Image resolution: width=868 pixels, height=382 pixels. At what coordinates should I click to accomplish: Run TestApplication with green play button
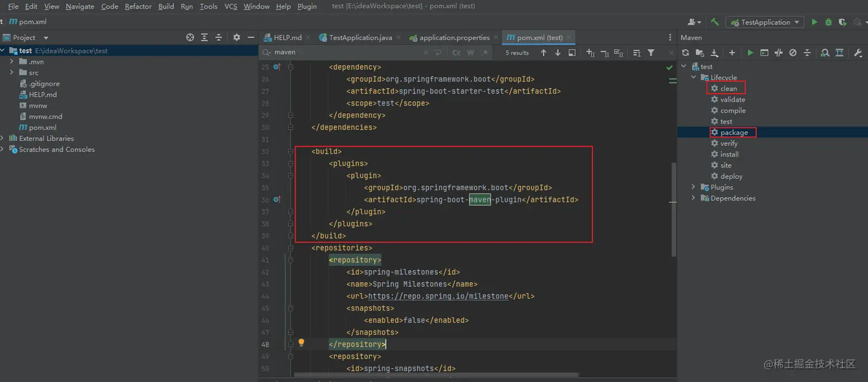(814, 22)
